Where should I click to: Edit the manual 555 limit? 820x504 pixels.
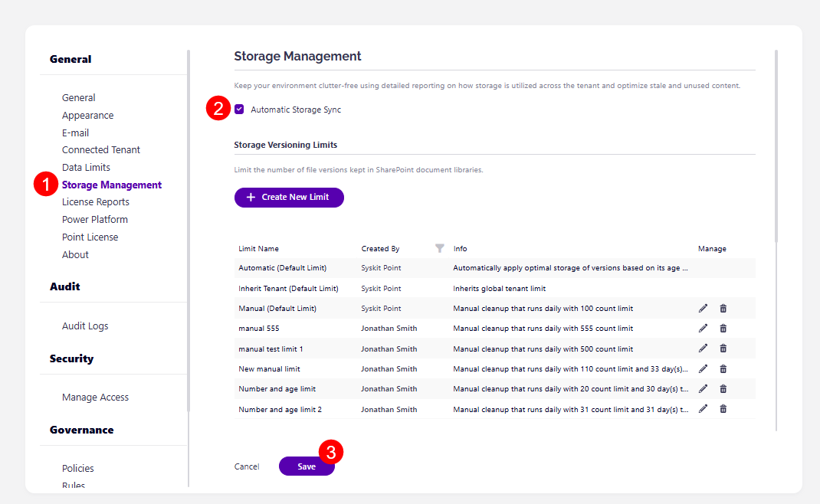[x=703, y=328]
